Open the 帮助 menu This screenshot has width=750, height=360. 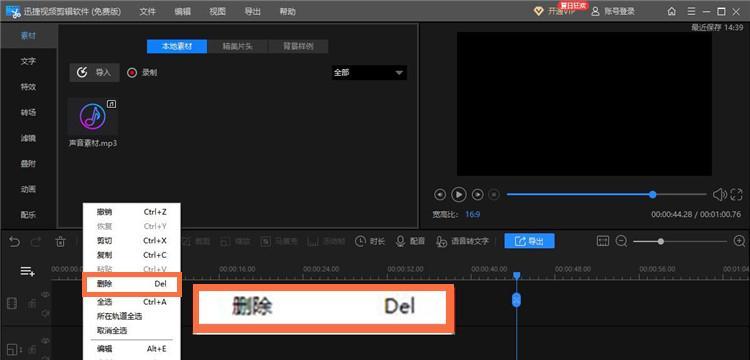click(x=287, y=11)
